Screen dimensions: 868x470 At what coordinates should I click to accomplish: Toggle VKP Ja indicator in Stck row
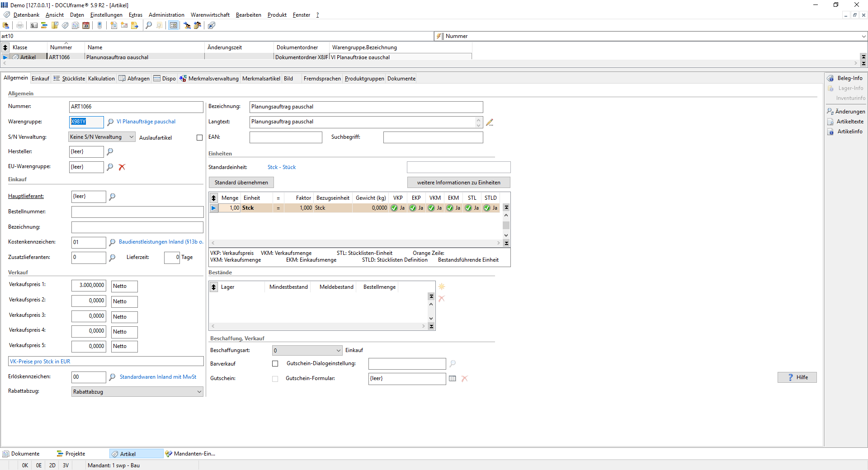click(397, 208)
